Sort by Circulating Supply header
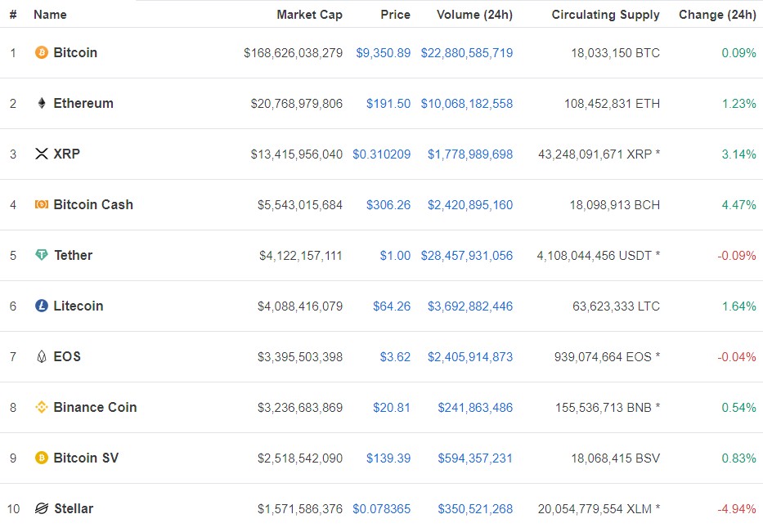Screen dimensions: 763x532 click(605, 15)
